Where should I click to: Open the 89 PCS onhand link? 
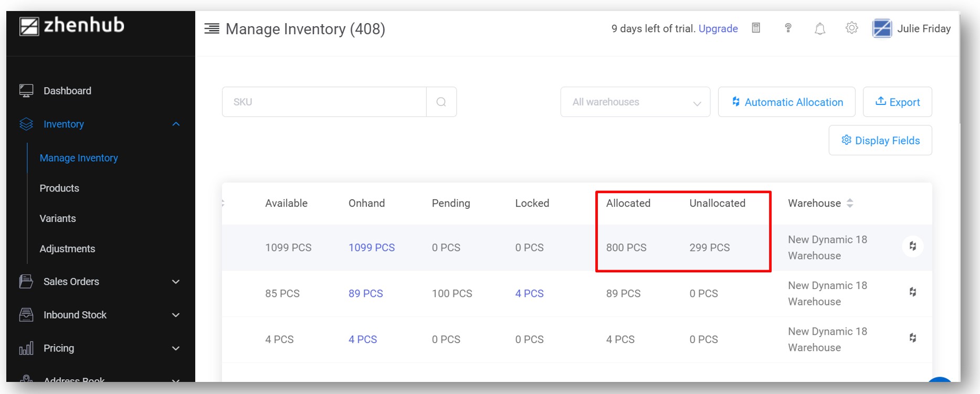366,293
